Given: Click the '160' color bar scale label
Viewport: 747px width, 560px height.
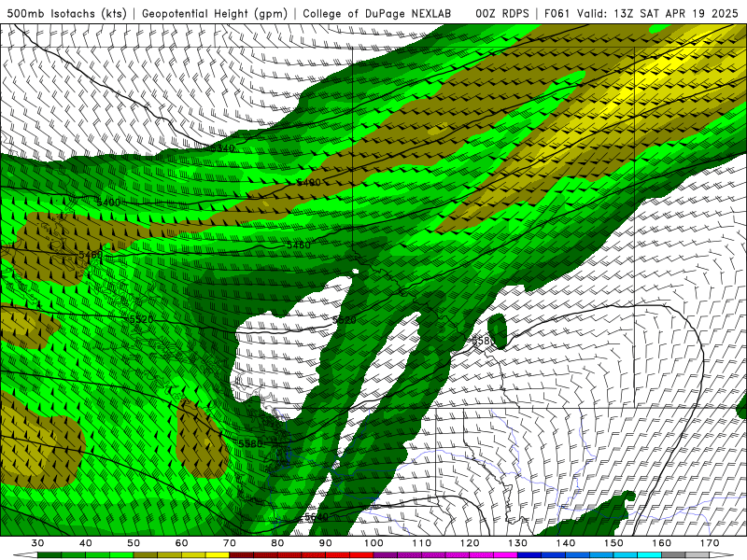Looking at the screenshot, I should click(662, 543).
